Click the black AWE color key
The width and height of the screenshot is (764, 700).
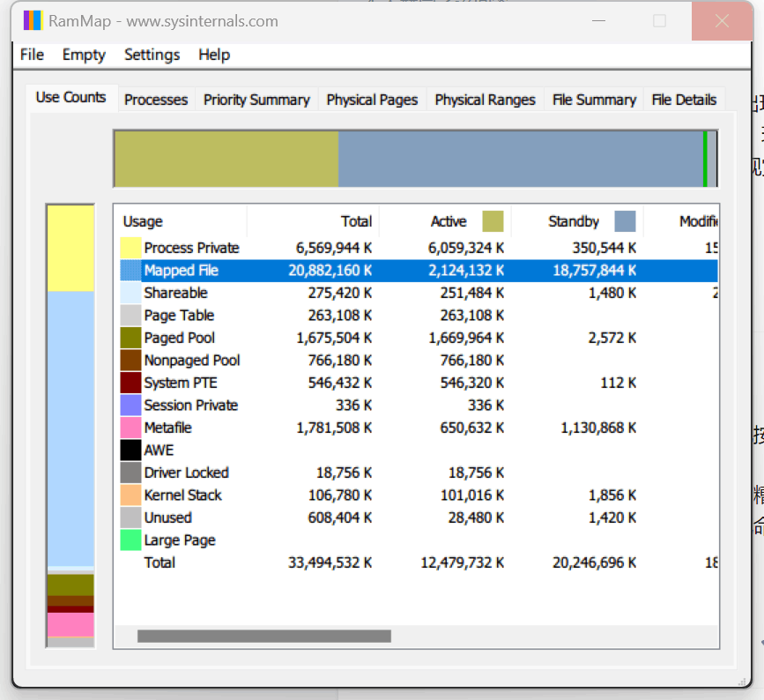coord(129,451)
